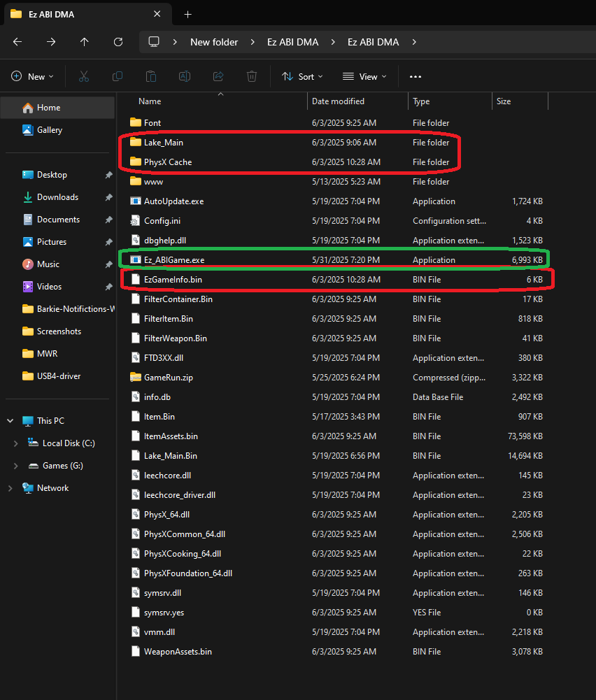Select Downloads in the sidebar
This screenshot has height=700, width=596.
[x=57, y=197]
